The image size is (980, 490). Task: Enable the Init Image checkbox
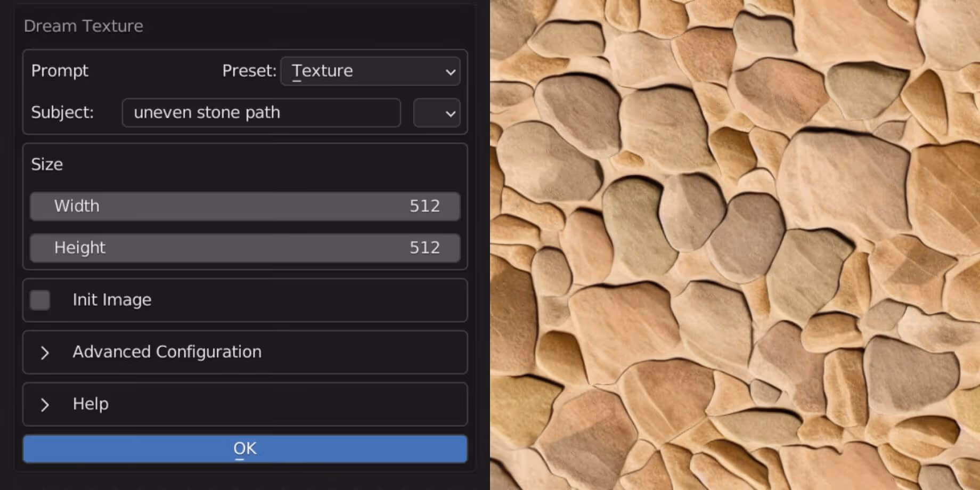pos(39,300)
